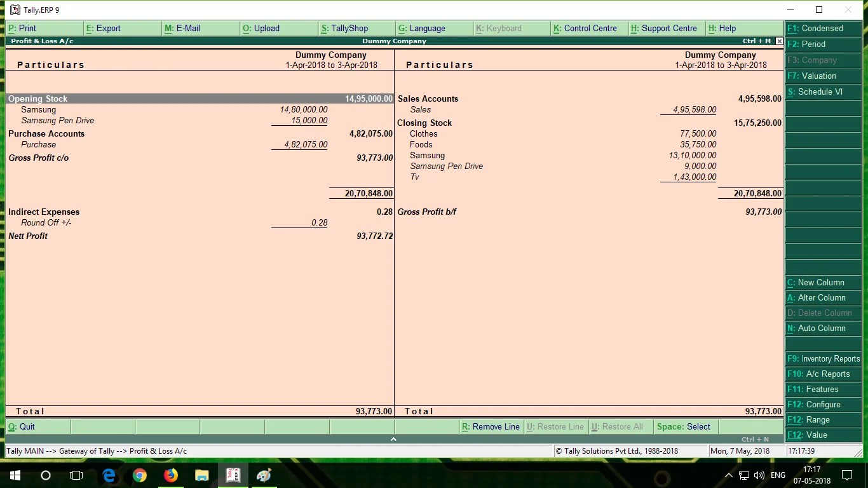Screen dimensions: 868x488
Task: Click Quit at the bottom bar
Action: coord(38,427)
